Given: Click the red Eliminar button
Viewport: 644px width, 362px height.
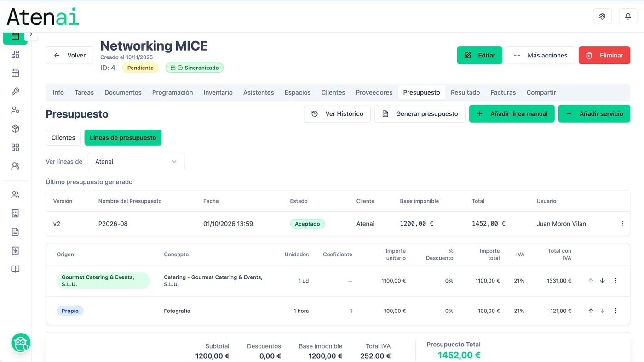Looking at the screenshot, I should (604, 55).
